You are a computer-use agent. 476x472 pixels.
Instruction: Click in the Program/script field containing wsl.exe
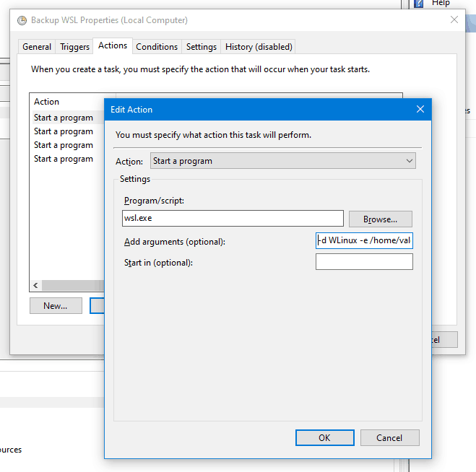pyautogui.click(x=233, y=219)
